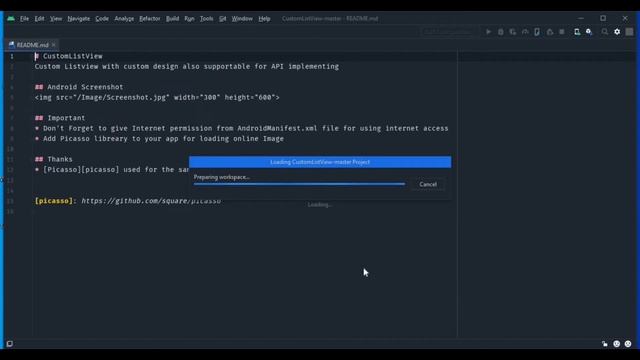Screen dimensions: 640x360
Task: Click the status bar lock-like icon
Action: tap(605, 344)
